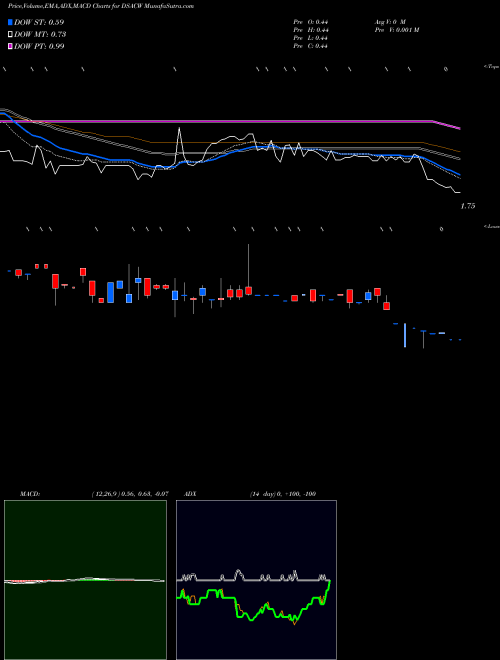The image size is (500, 660).
Task: Click the 'Pre H: 0.44' value
Action: pyautogui.click(x=311, y=30)
